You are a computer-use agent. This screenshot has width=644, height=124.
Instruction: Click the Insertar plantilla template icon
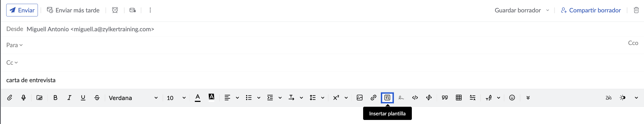[387, 98]
